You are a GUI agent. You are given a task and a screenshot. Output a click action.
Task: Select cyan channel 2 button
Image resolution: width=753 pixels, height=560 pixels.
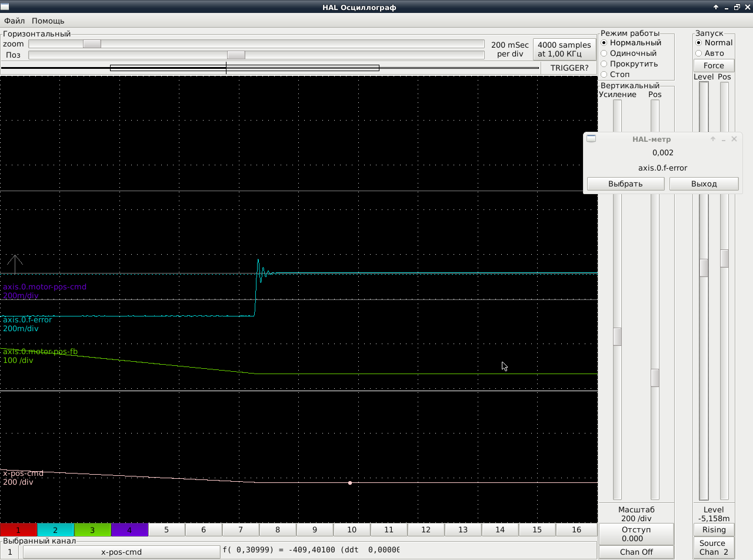point(55,530)
